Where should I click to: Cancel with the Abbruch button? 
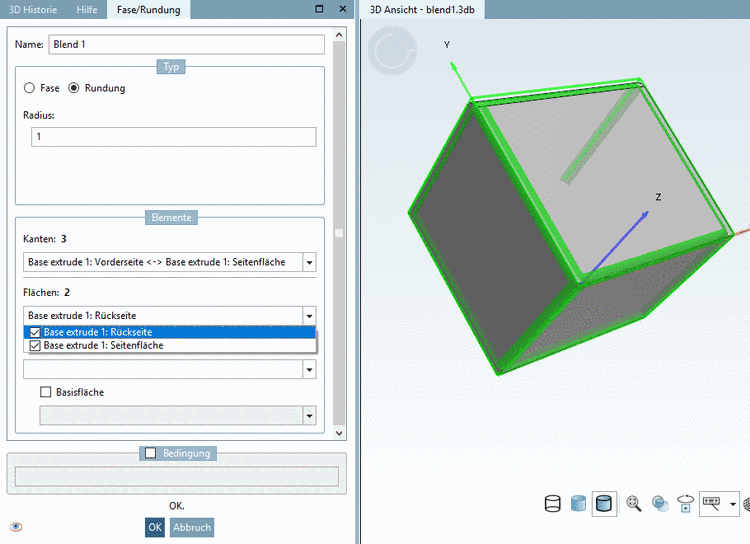[192, 527]
